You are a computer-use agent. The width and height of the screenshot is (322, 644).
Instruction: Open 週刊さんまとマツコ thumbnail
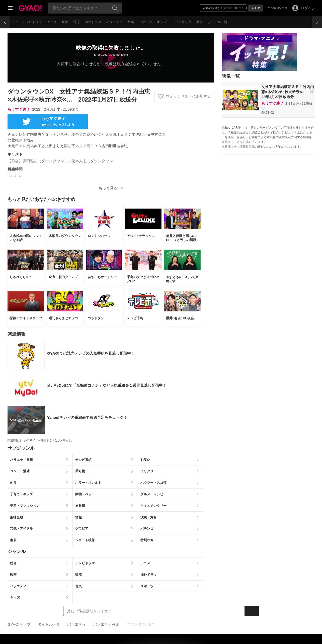[x=65, y=301]
